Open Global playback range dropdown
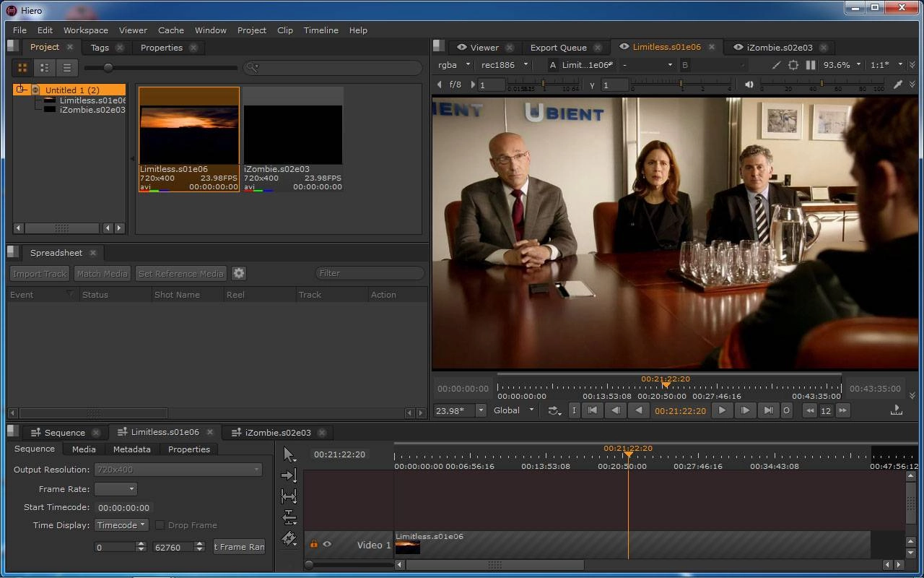Screen dimensions: 924x578 click(x=513, y=410)
